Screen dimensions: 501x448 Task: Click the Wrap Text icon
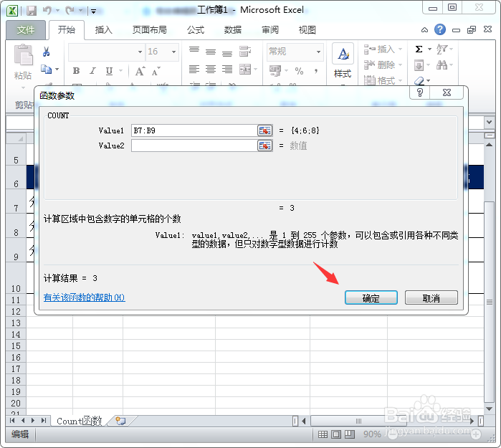coord(245,51)
